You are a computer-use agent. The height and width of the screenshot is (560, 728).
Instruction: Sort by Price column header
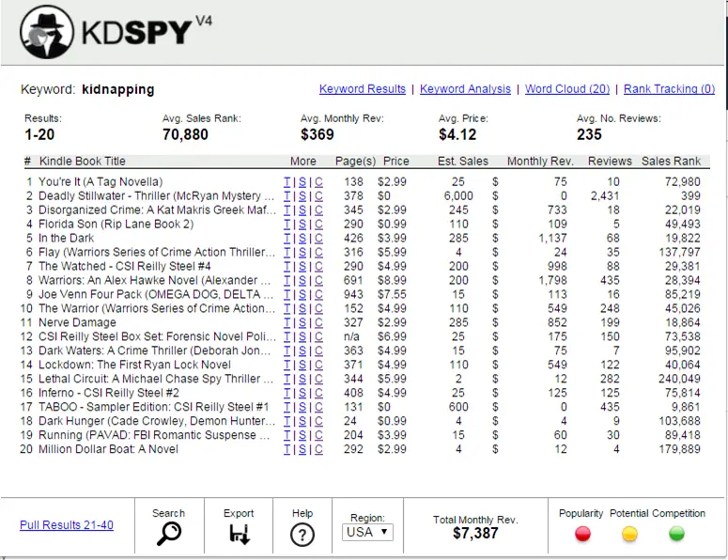pyautogui.click(x=396, y=161)
